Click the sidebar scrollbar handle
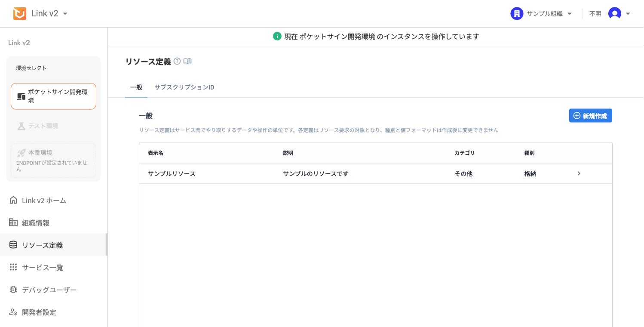The height and width of the screenshot is (327, 644). pyautogui.click(x=107, y=245)
